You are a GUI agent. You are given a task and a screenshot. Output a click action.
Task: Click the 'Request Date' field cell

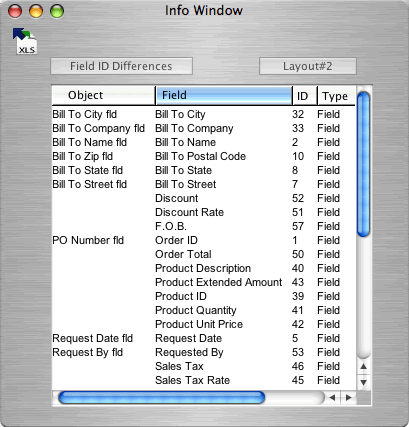(x=189, y=338)
